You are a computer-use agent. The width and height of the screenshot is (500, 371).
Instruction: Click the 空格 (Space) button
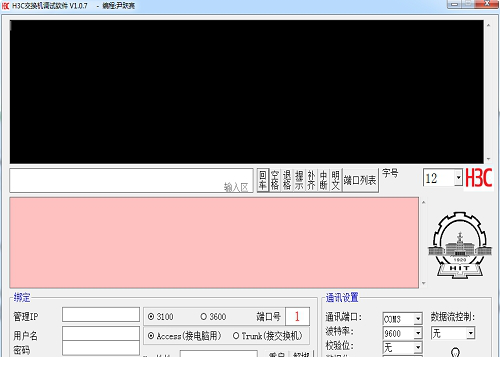[275, 180]
